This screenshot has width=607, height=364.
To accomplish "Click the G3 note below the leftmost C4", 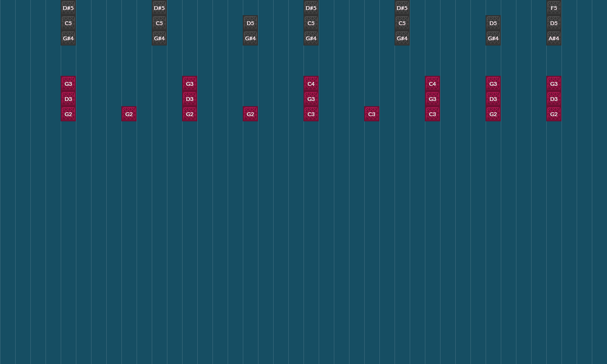I will pos(311,99).
